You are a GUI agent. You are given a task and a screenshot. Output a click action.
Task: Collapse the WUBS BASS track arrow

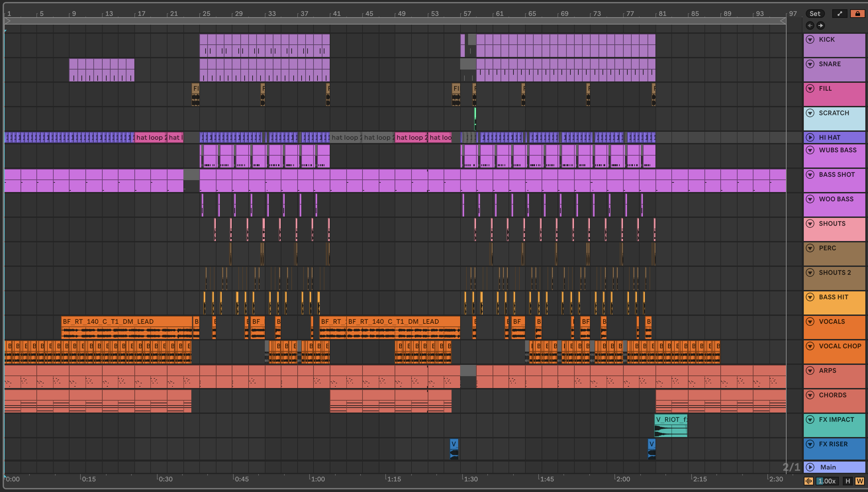(810, 150)
